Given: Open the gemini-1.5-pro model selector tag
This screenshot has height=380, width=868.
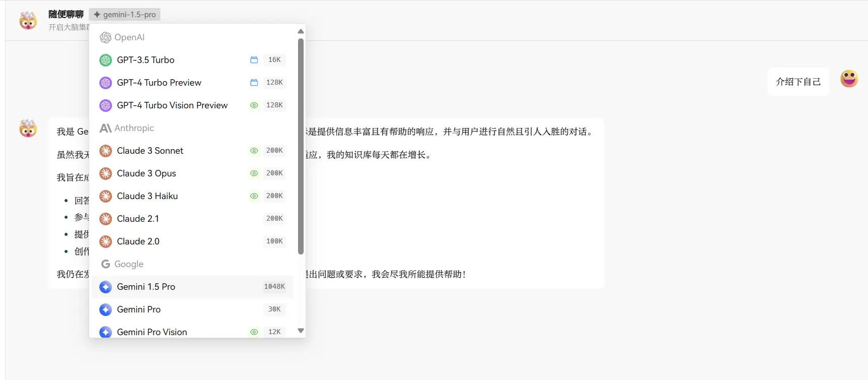Looking at the screenshot, I should coord(125,15).
